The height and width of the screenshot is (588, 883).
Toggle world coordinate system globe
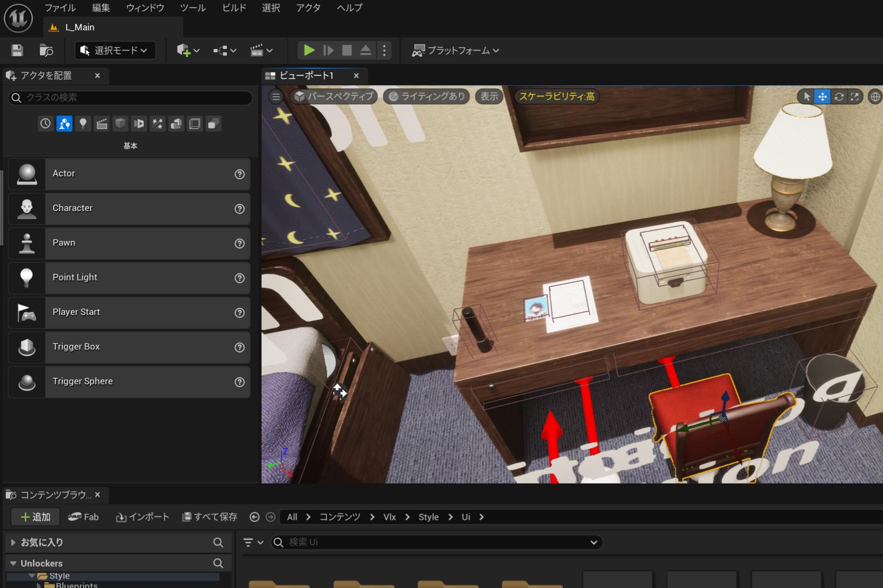click(x=875, y=96)
